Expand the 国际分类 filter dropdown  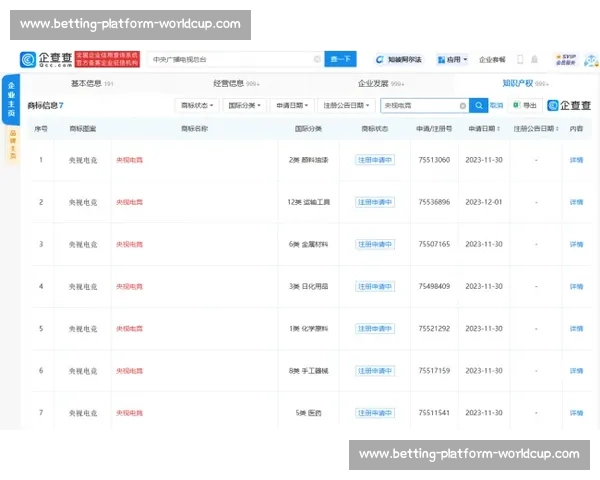[245, 105]
